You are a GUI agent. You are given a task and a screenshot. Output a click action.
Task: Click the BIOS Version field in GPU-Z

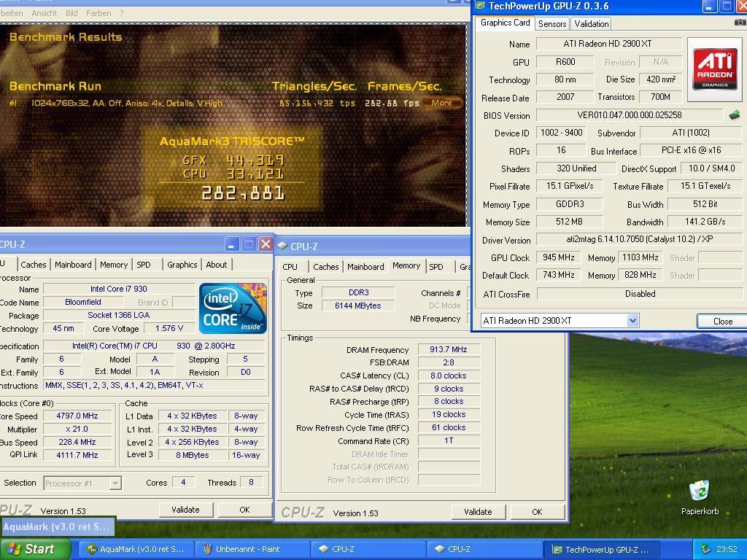[630, 114]
